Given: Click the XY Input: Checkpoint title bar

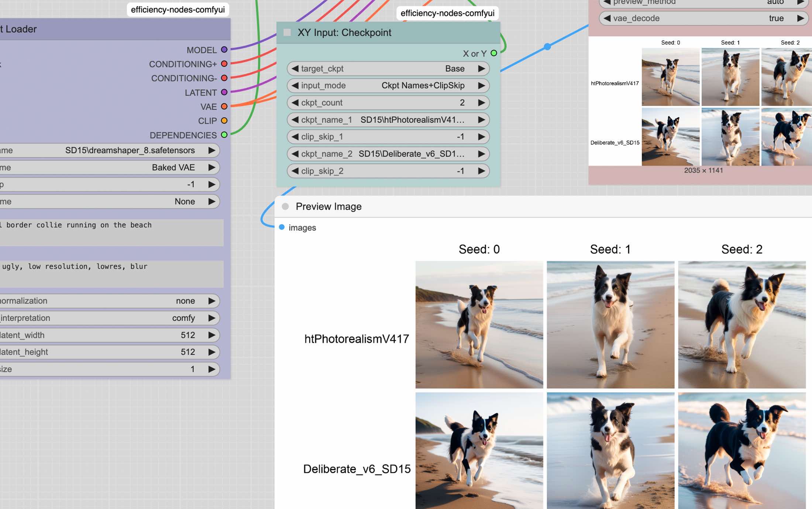Looking at the screenshot, I should pyautogui.click(x=388, y=32).
